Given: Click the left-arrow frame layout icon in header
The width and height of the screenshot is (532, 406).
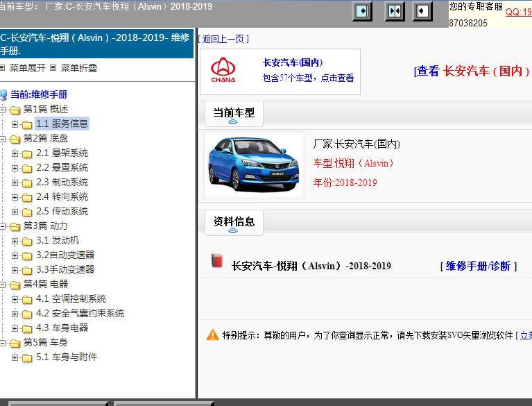Looking at the screenshot, I should pyautogui.click(x=422, y=11).
